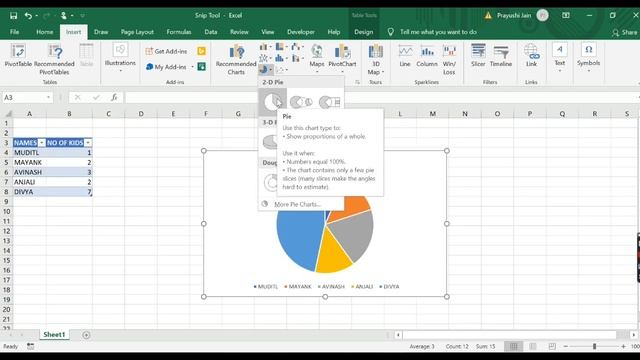Open the Insert Line or Area Chart dropdown

[x=265, y=58]
